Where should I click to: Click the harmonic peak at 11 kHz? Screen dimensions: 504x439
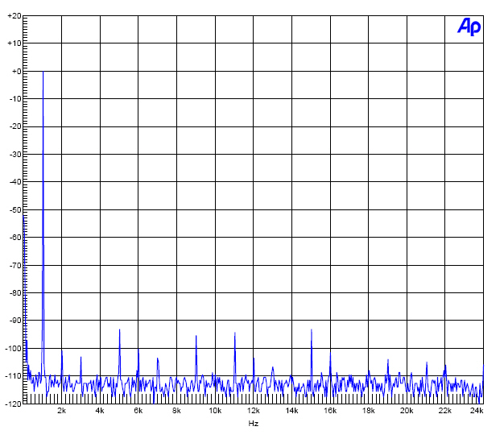[x=234, y=333]
